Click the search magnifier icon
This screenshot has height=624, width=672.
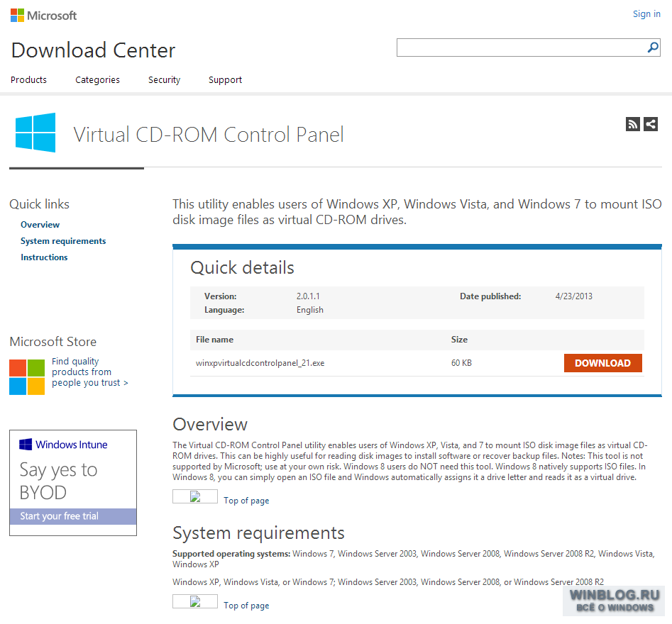[x=653, y=47]
